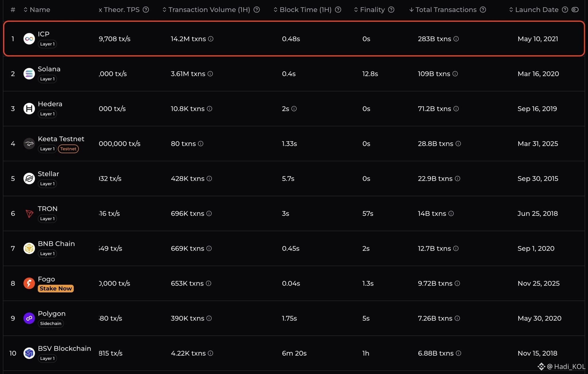Open the Keeta Testnet chain logo
Viewport: 588px width, 374px height.
[29, 144]
